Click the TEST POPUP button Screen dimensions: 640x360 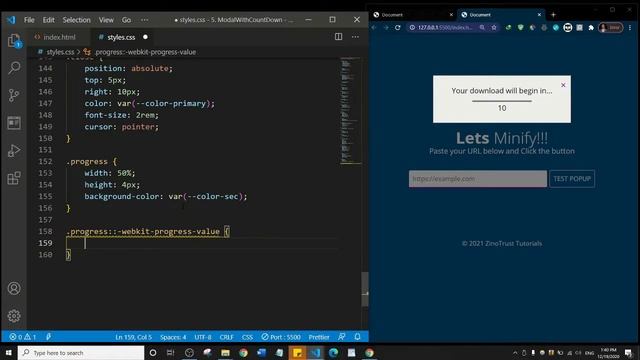click(572, 179)
